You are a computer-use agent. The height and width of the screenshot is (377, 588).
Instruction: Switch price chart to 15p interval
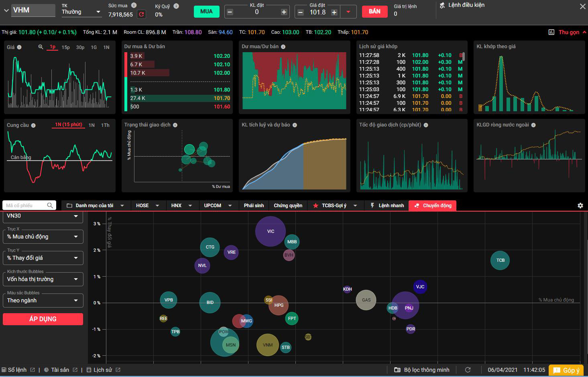65,47
